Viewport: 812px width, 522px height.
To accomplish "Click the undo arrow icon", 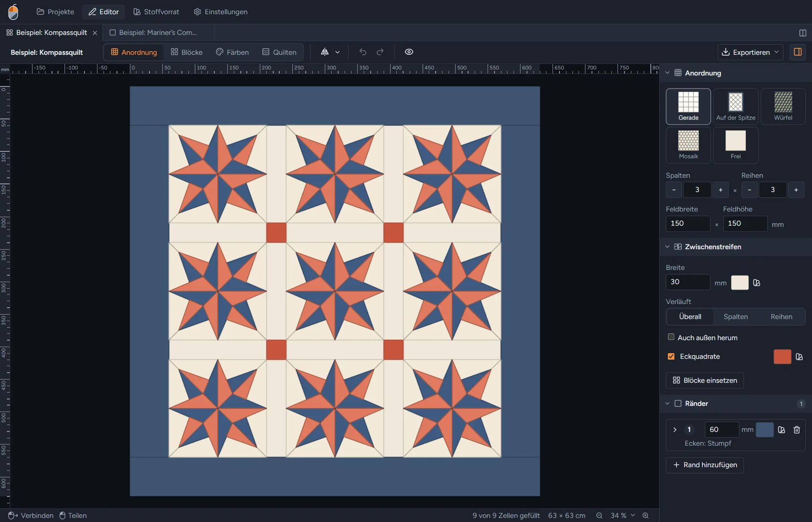I will tap(363, 52).
